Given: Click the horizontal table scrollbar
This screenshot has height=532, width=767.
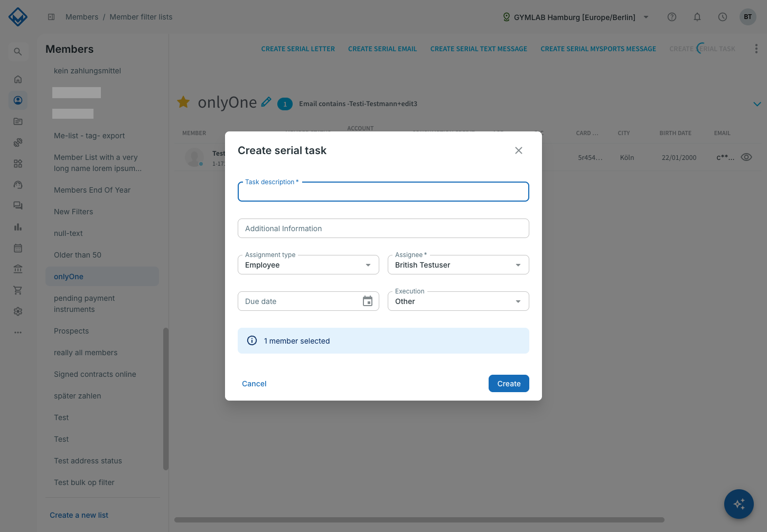Looking at the screenshot, I should point(419,520).
